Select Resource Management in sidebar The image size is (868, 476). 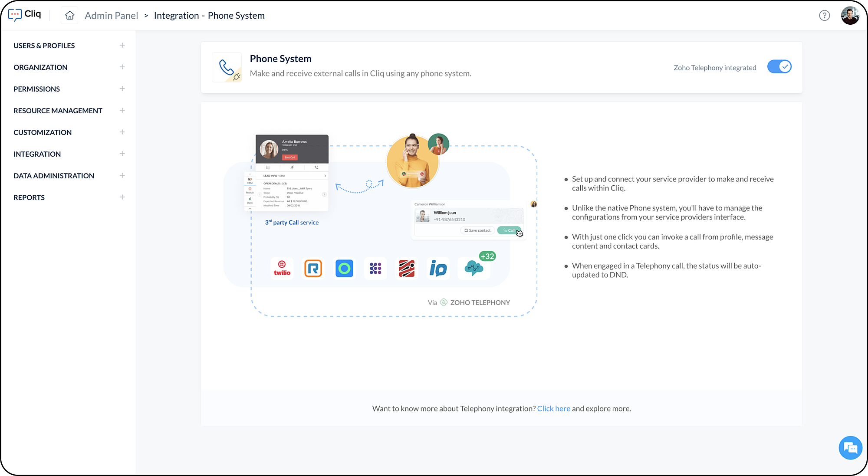click(x=58, y=111)
